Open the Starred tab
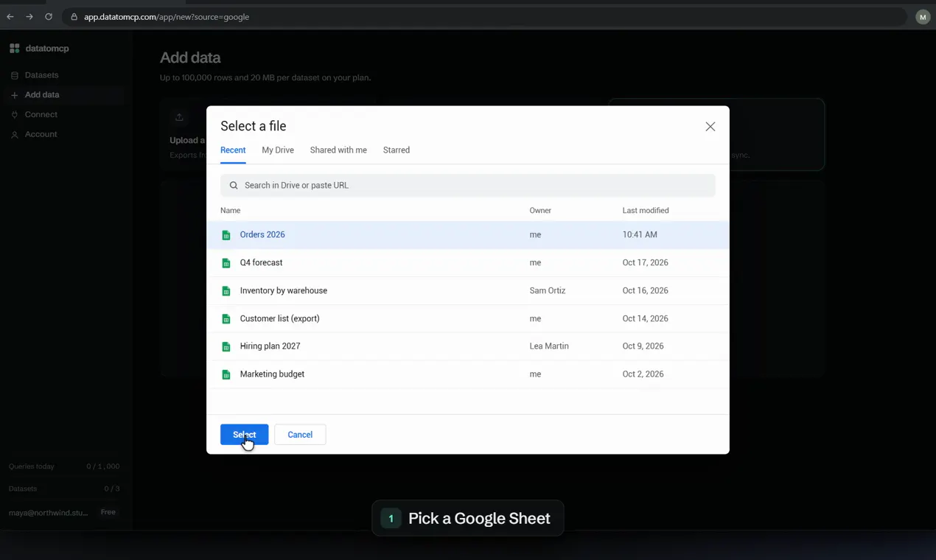Image resolution: width=936 pixels, height=560 pixels. [x=397, y=150]
